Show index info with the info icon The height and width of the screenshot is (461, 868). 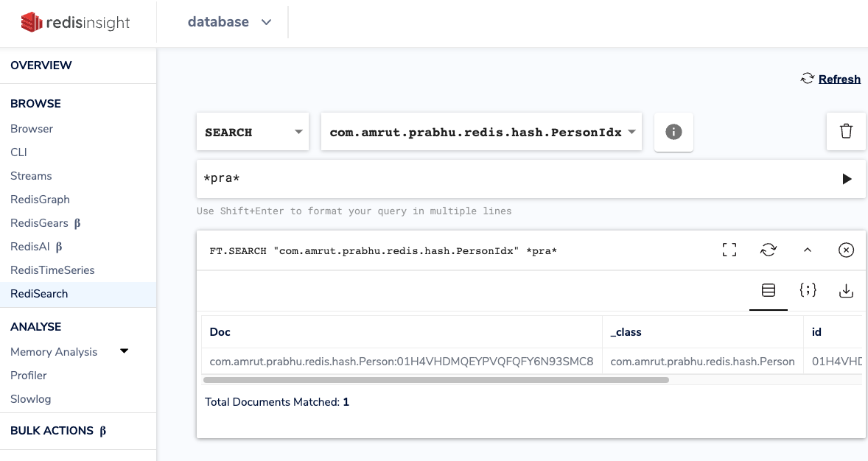pyautogui.click(x=673, y=132)
